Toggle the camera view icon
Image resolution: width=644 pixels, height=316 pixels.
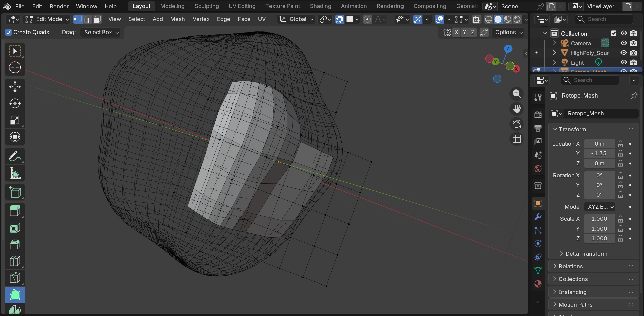coord(517,124)
